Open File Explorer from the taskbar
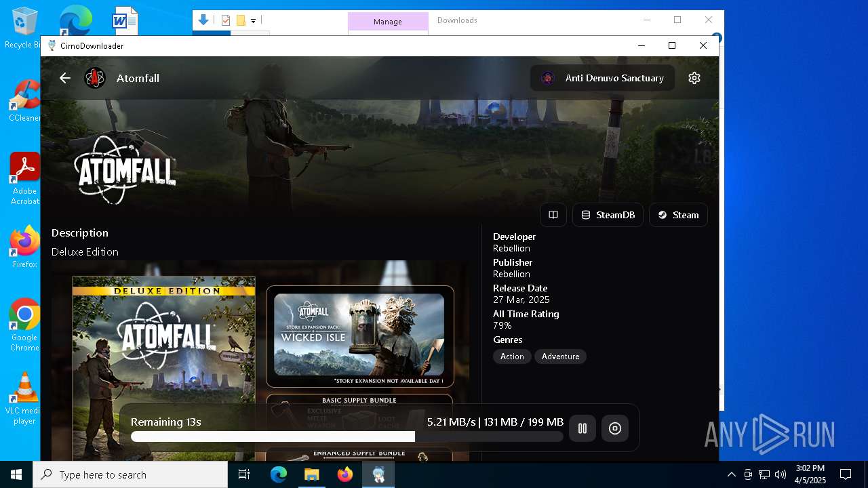This screenshot has width=868, height=488. pos(311,474)
